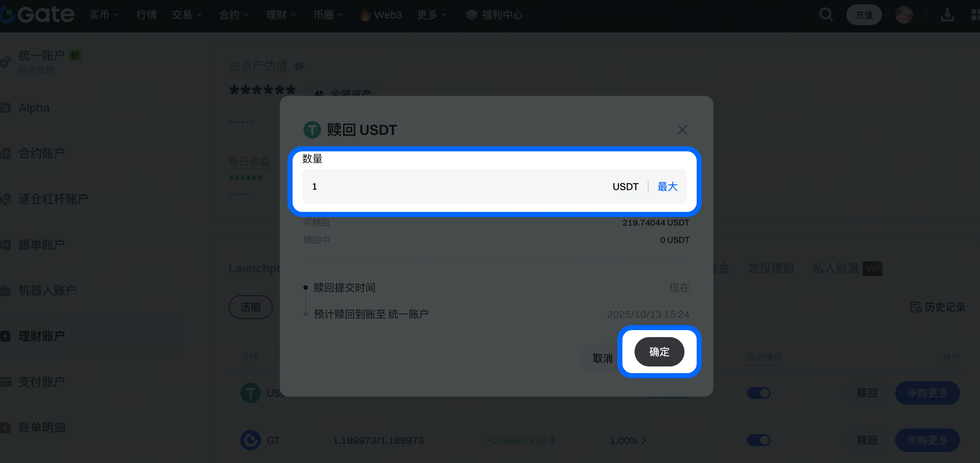Toggle hide total assets eye icon
Screen dimensions: 980x463
[x=299, y=67]
